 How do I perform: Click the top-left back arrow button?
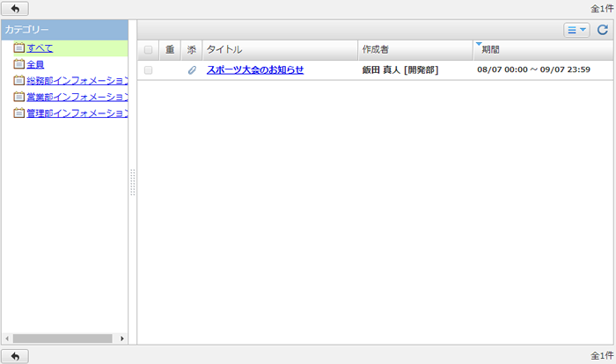pos(15,8)
